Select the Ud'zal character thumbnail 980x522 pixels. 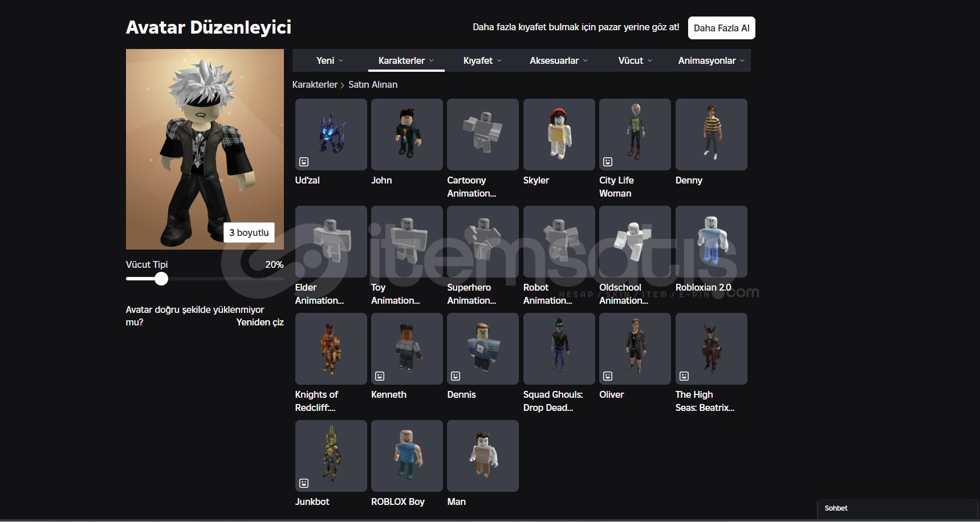[x=331, y=134]
